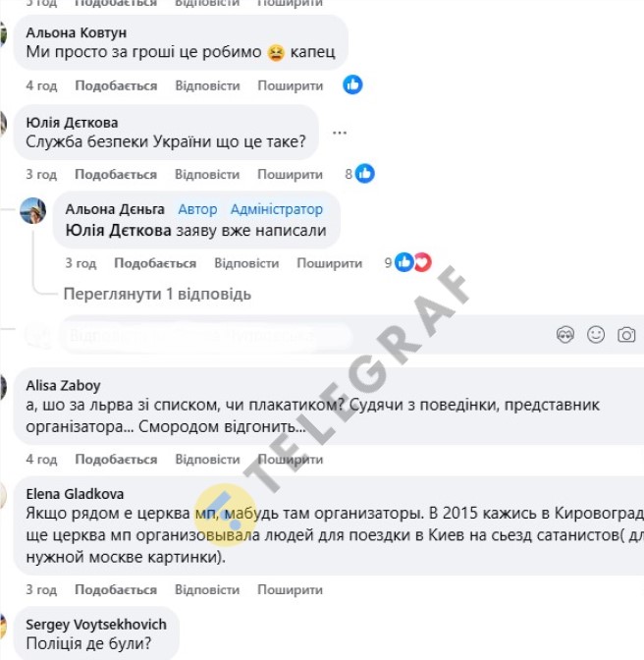The height and width of the screenshot is (660, 644).
Task: Click the heart reaction on Альона Дєньга's reply
Action: [423, 262]
